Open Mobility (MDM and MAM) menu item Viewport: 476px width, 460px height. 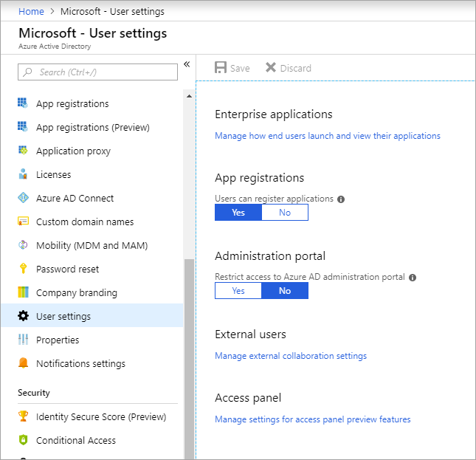(92, 245)
